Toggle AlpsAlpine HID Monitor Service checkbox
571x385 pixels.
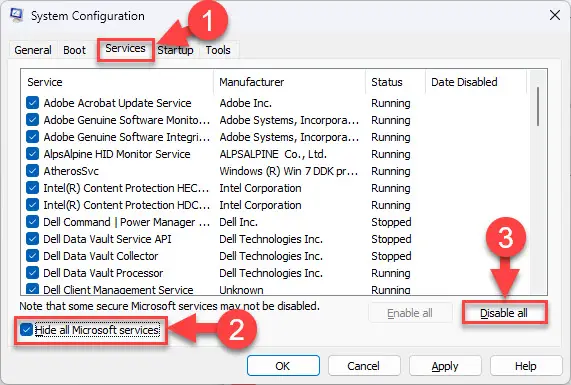click(x=32, y=154)
